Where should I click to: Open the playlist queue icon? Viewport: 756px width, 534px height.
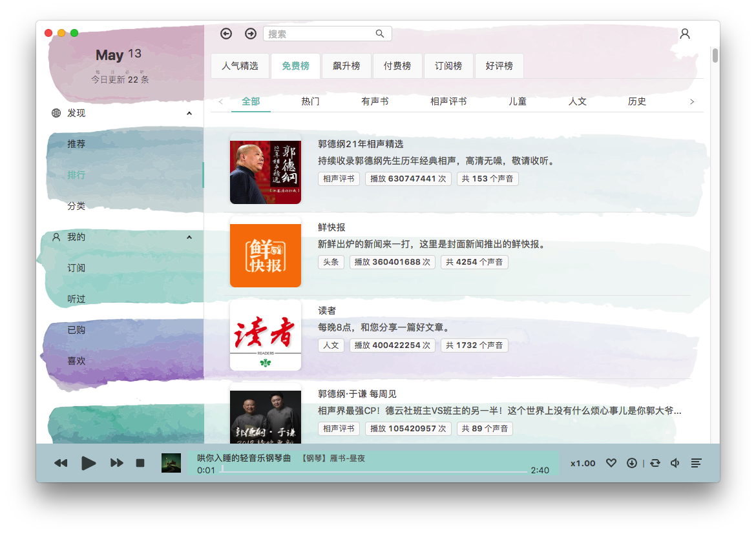tap(696, 463)
